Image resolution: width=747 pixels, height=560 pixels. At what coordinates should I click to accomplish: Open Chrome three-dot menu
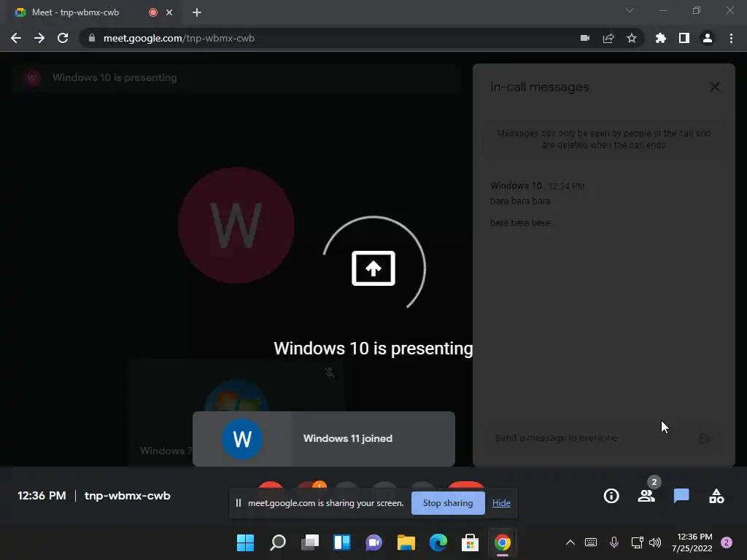click(731, 38)
